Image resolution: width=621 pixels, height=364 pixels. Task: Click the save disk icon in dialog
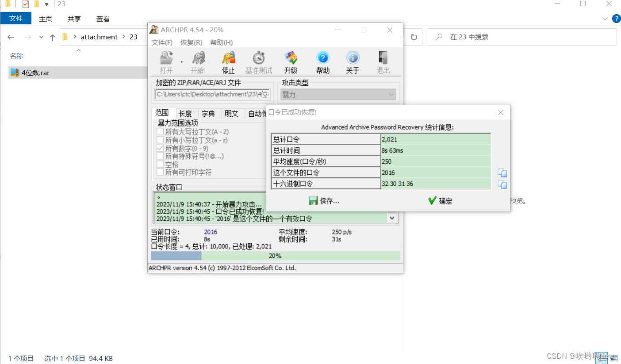tap(313, 201)
